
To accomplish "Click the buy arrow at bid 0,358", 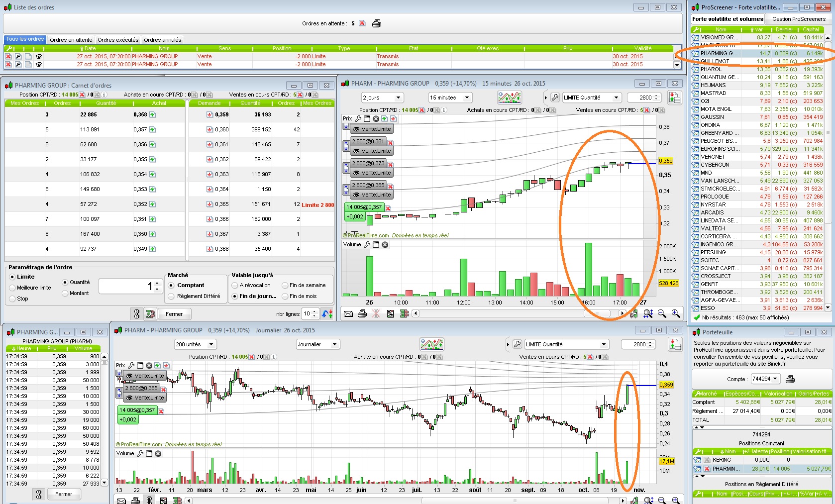I will tap(152, 114).
